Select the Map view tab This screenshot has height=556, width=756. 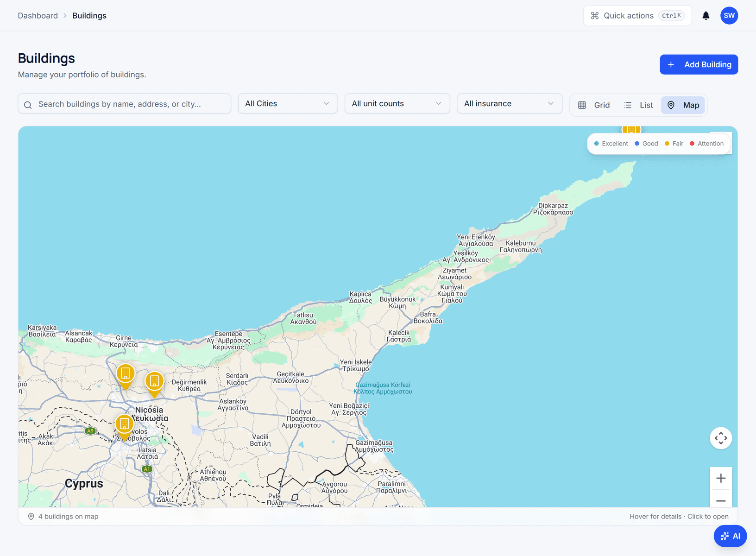[x=683, y=105]
